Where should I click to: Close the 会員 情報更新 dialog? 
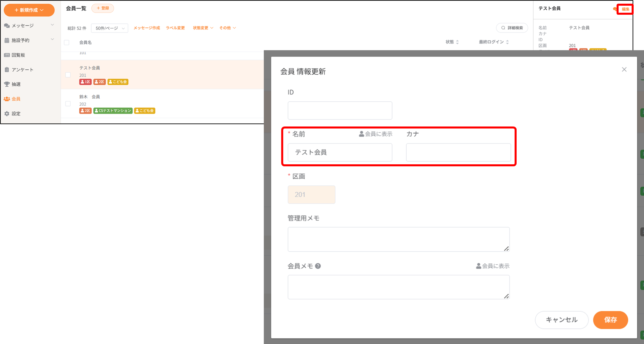coord(624,70)
